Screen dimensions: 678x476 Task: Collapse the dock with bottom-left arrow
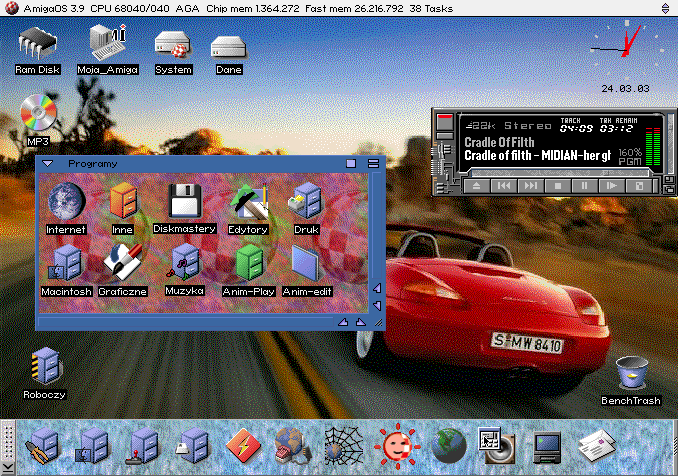click(x=7, y=468)
